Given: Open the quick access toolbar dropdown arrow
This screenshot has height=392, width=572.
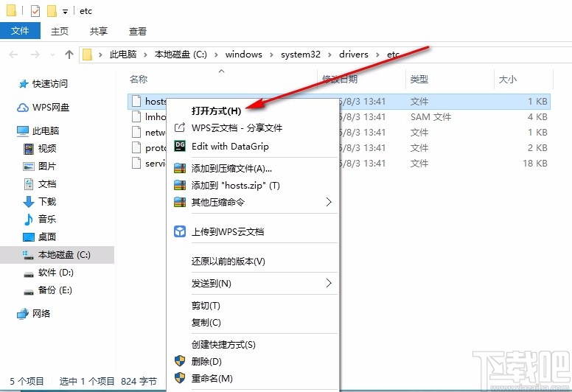Looking at the screenshot, I should [x=65, y=12].
